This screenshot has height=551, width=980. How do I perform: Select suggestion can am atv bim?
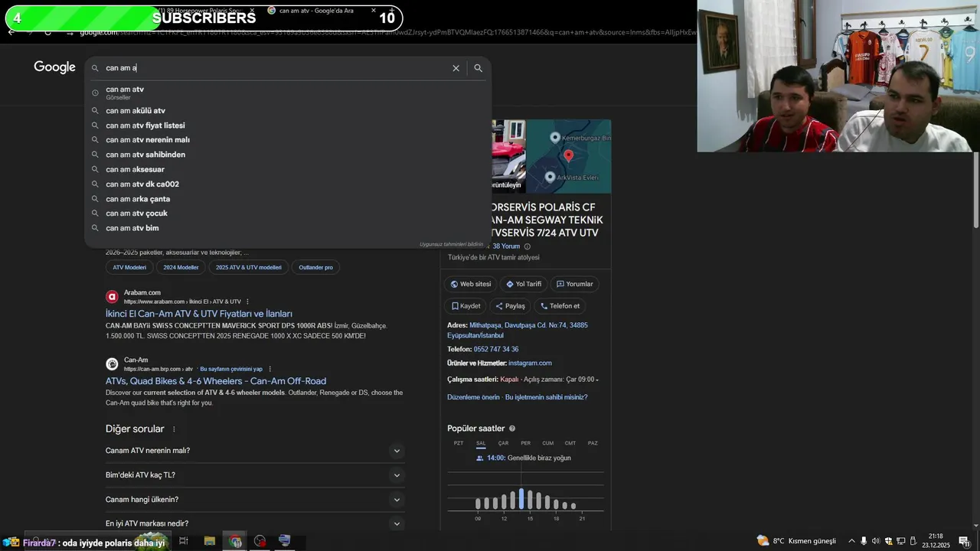tap(287, 228)
